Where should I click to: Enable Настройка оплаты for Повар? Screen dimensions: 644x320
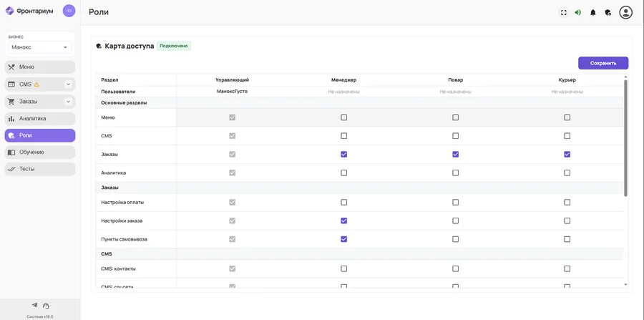456,203
